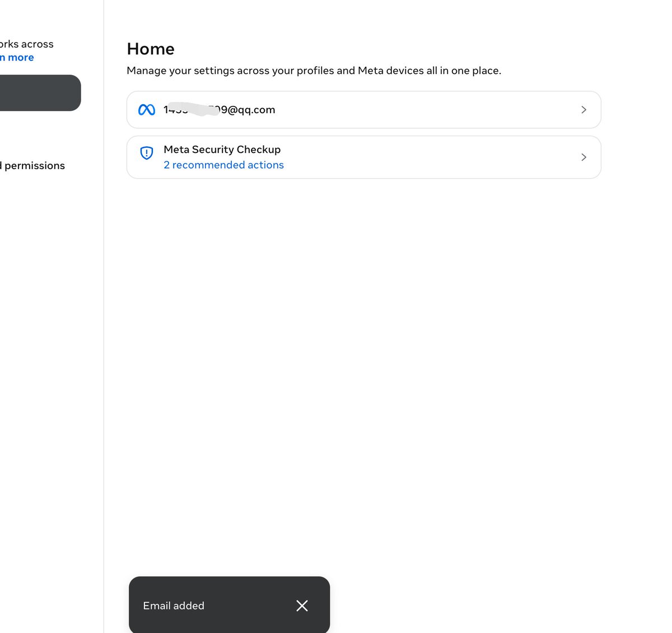
Task: Click the Meta infinity logo icon
Action: click(147, 110)
